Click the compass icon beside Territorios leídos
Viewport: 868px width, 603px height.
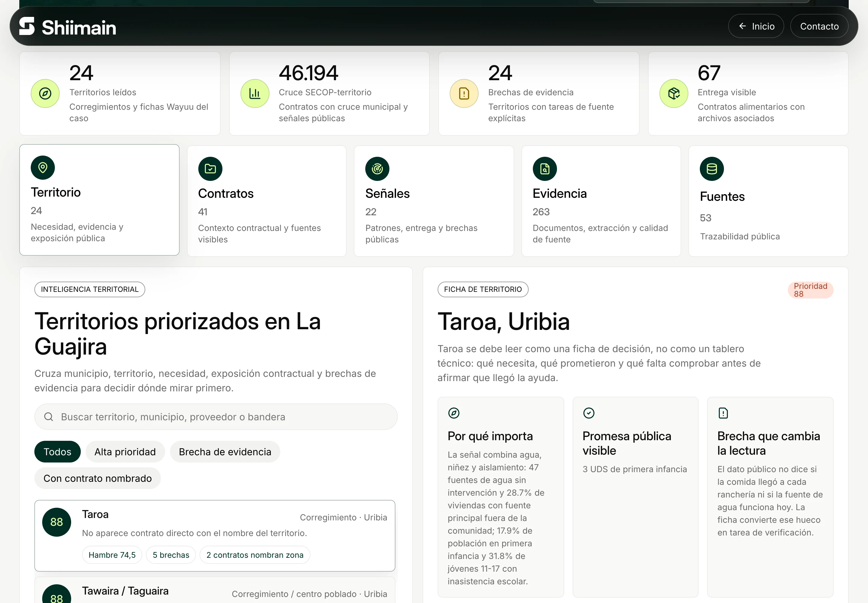45,93
